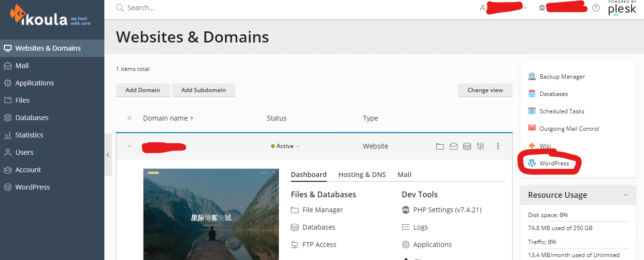Open Scheduled Tasks in right panel

(x=561, y=111)
